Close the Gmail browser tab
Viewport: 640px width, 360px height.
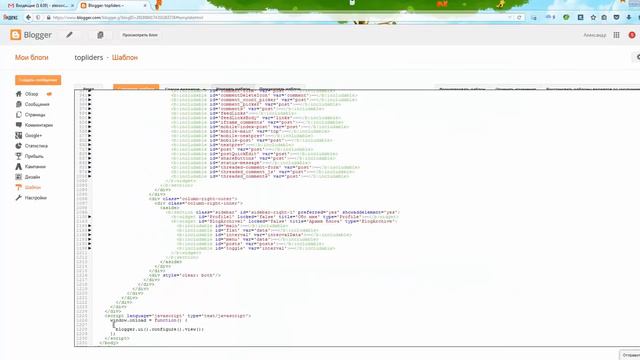tap(73, 6)
